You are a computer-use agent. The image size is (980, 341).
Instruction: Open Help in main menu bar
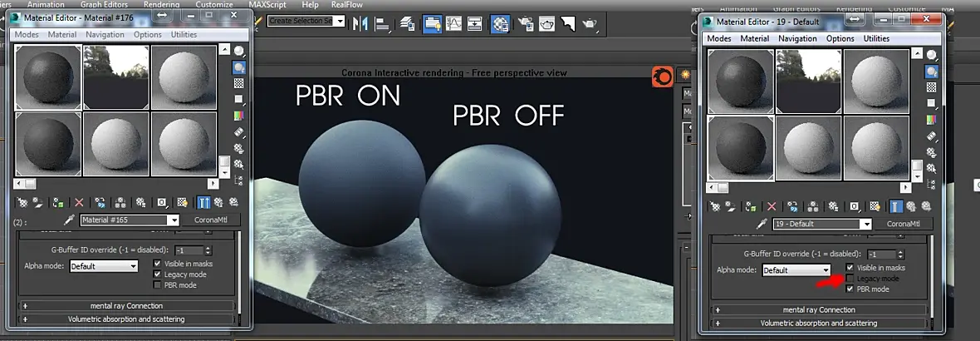click(x=310, y=4)
